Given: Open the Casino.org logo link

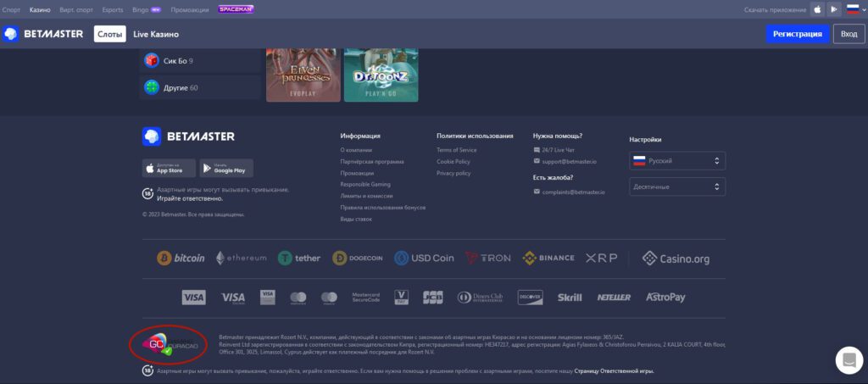Looking at the screenshot, I should 676,259.
